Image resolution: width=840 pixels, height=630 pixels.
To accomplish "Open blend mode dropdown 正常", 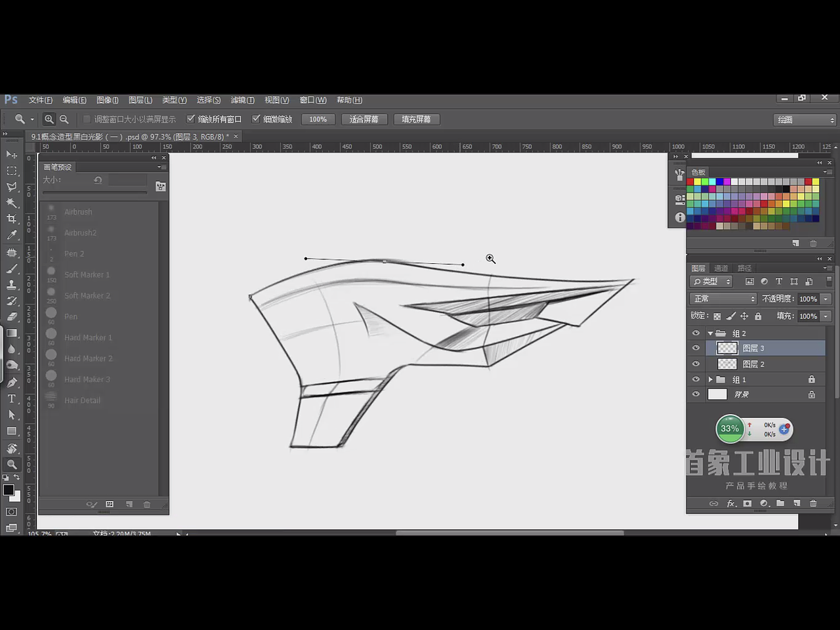I will 724,299.
